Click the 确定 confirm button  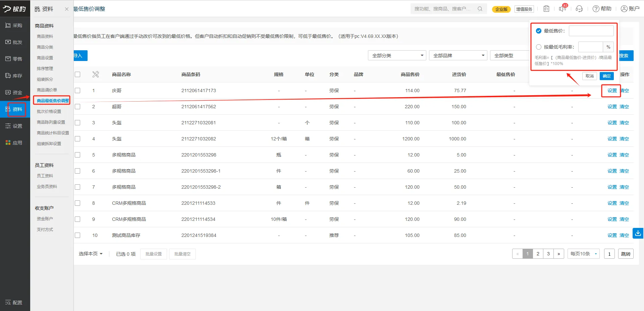(606, 76)
